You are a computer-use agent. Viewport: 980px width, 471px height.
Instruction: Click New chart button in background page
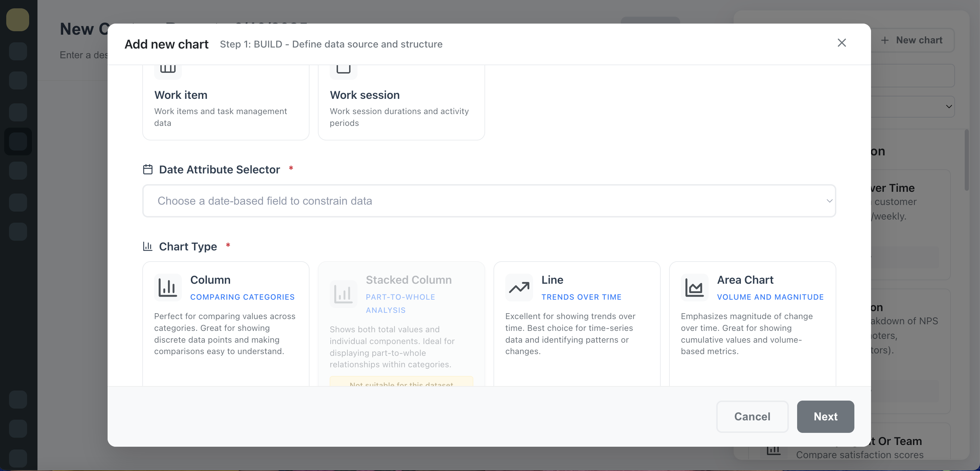pos(912,40)
